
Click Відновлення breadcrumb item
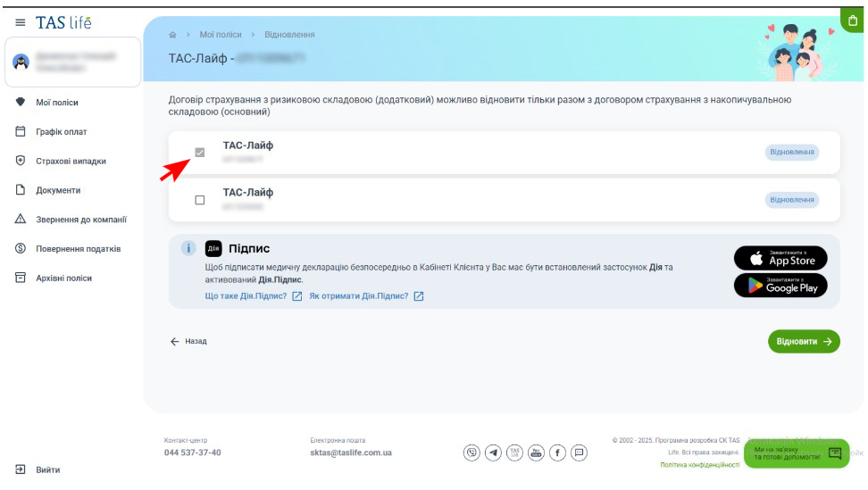click(x=289, y=34)
